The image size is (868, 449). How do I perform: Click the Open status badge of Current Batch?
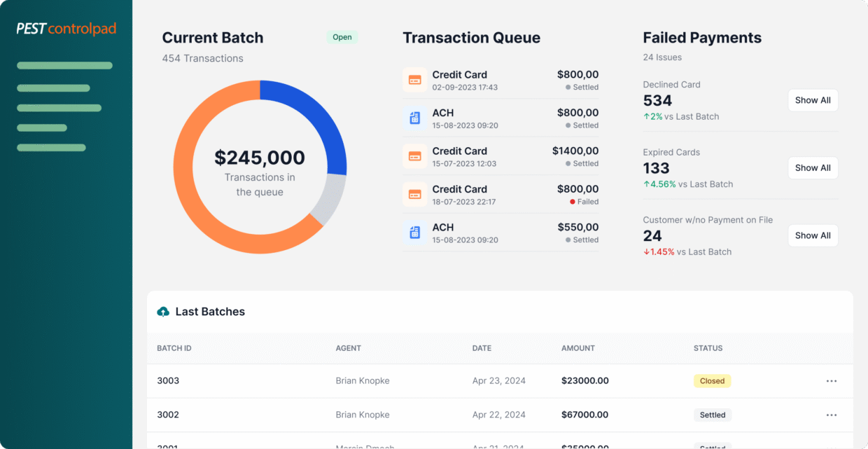342,37
